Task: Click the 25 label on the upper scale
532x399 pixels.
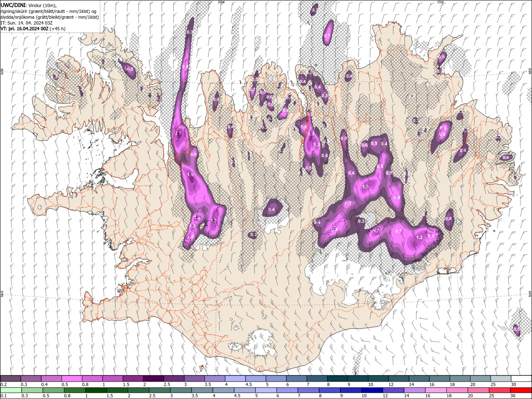Action: point(492,384)
